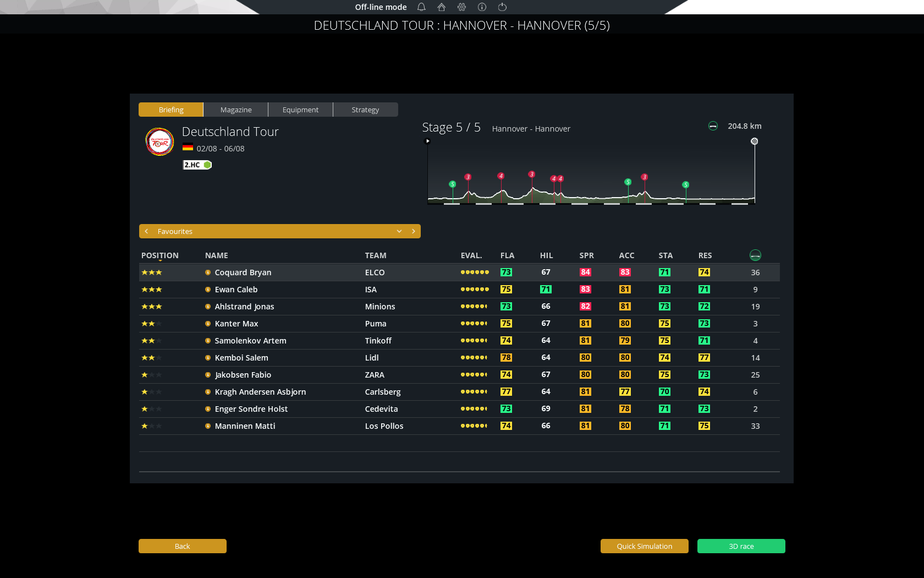Open the Magazine tab
Image resolution: width=924 pixels, height=578 pixels.
236,110
